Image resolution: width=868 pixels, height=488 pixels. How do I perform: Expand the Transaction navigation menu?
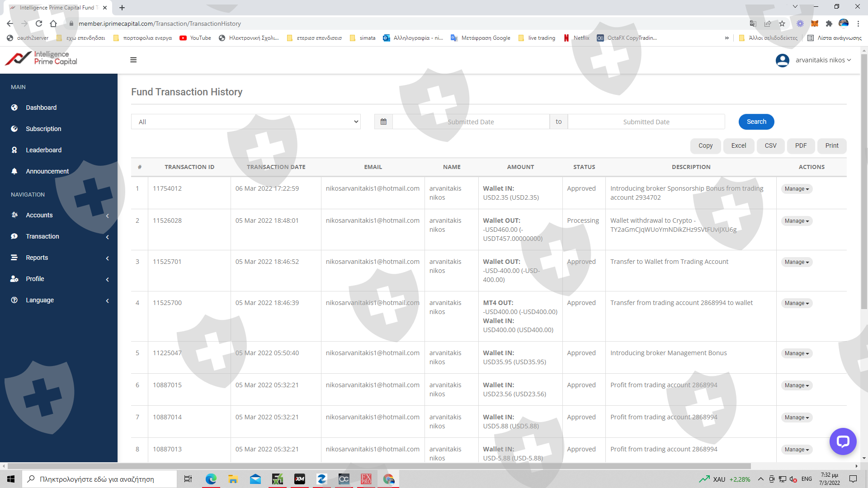42,236
